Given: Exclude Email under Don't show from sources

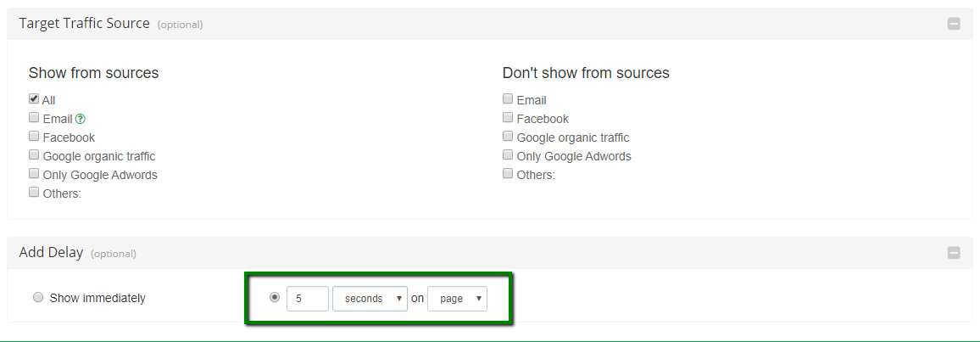Looking at the screenshot, I should [x=508, y=99].
